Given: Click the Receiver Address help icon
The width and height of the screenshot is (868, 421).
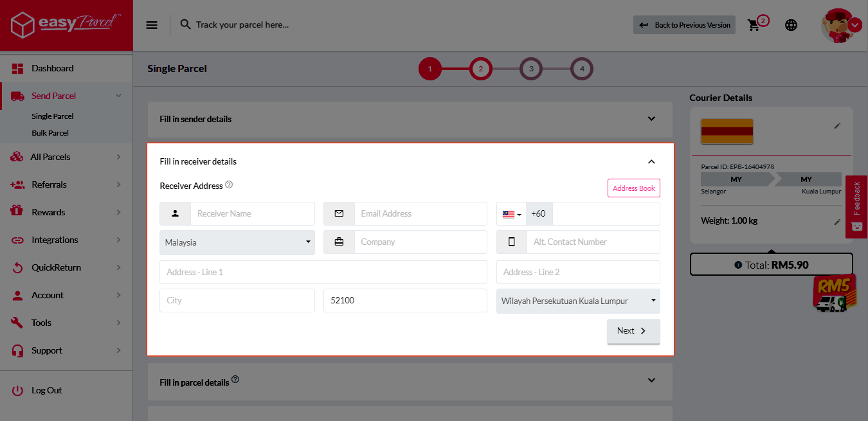Looking at the screenshot, I should click(x=229, y=185).
